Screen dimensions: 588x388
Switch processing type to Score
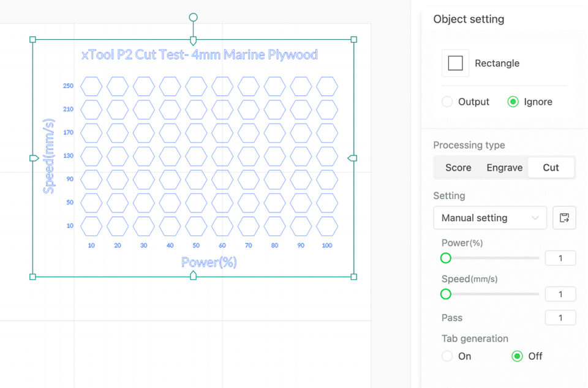coord(458,167)
